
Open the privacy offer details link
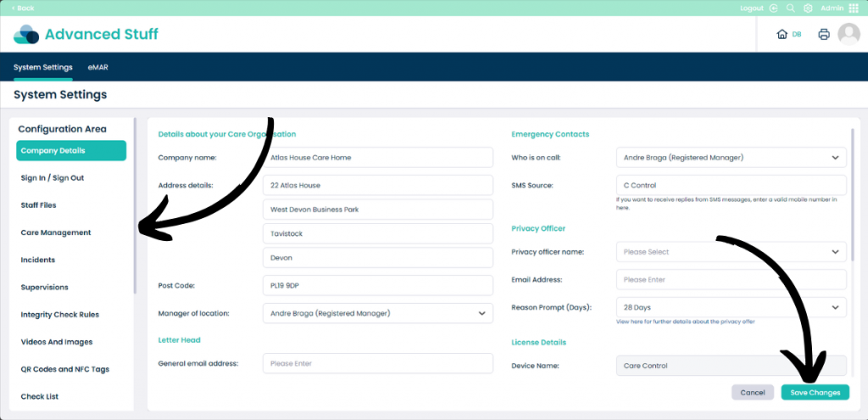685,322
